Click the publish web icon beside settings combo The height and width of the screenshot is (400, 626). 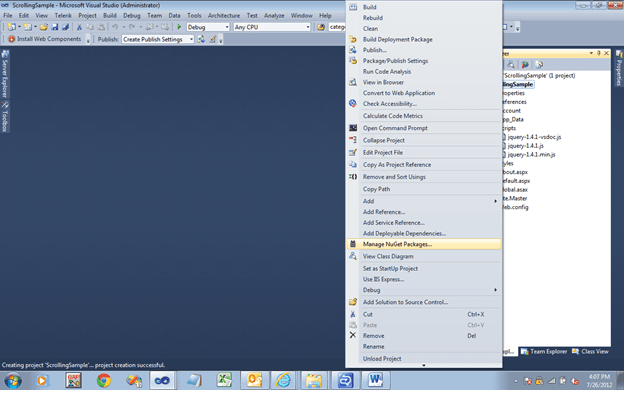(x=201, y=39)
